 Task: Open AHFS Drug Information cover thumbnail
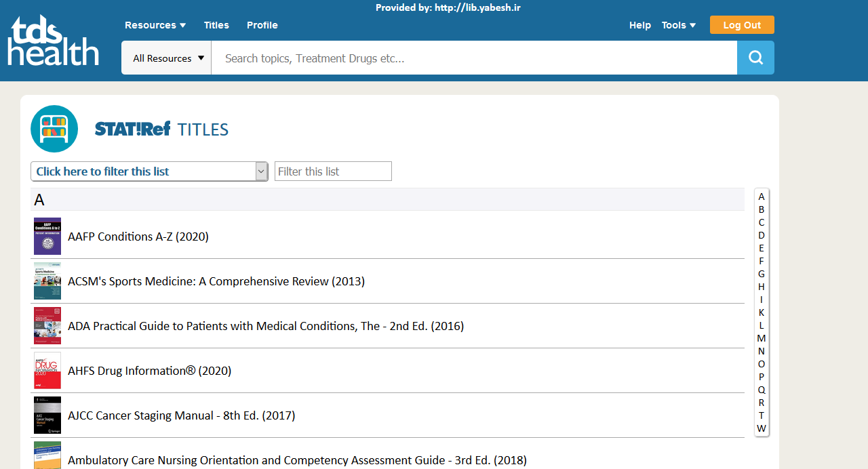click(47, 371)
